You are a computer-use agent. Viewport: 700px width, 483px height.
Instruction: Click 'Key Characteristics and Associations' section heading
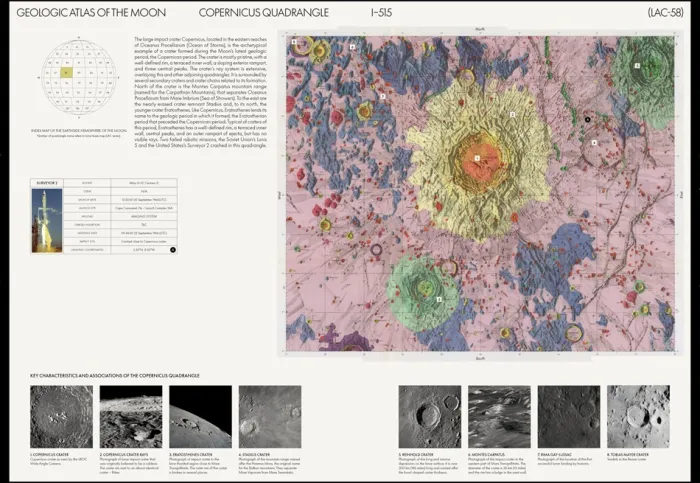point(115,376)
